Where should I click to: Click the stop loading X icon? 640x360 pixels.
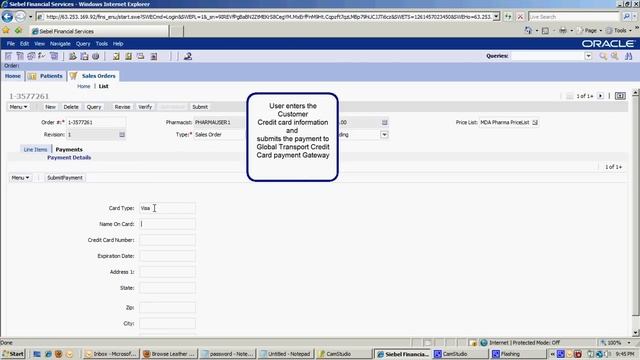pos(520,17)
